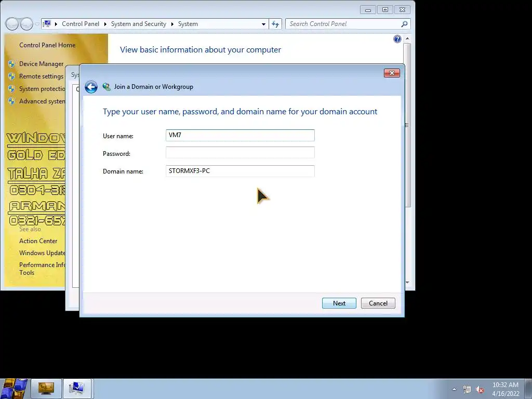Minimize the System Control Panel window

coord(368,10)
